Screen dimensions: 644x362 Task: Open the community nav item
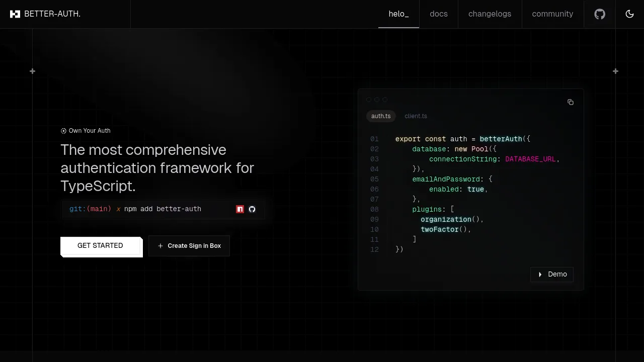[552, 14]
